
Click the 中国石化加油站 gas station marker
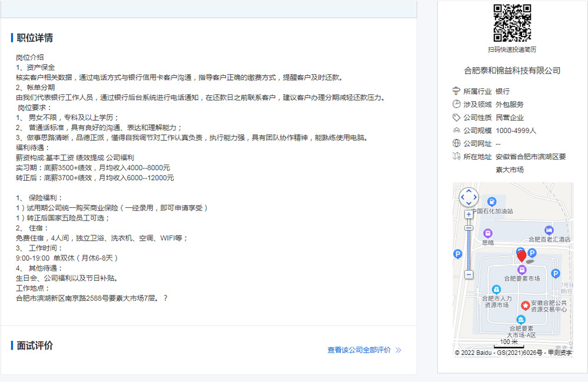(x=491, y=202)
